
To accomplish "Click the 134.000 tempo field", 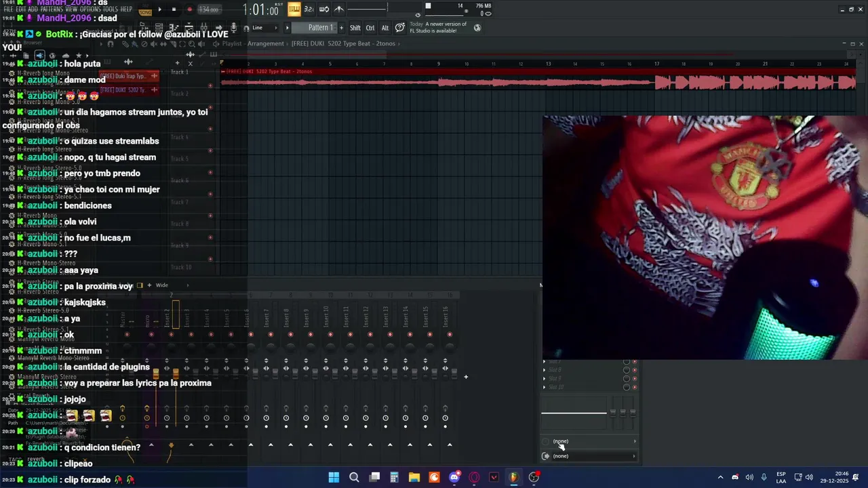I will [208, 9].
